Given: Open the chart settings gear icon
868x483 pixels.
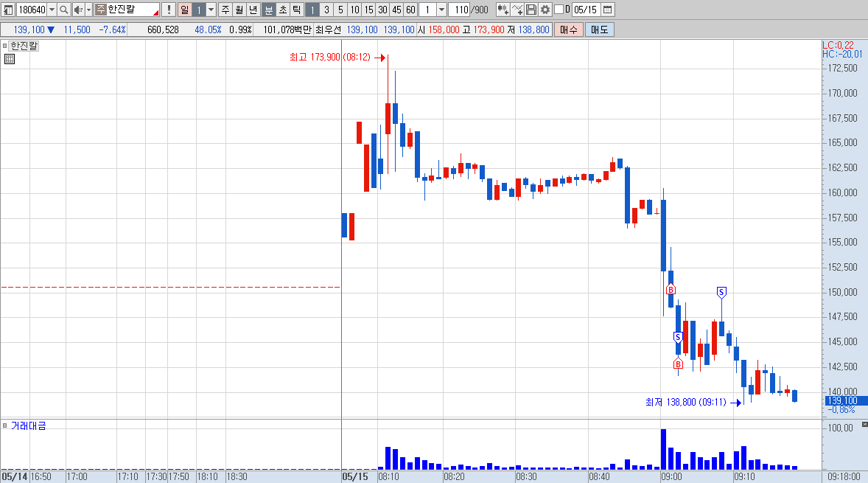Looking at the screenshot, I should point(545,10).
